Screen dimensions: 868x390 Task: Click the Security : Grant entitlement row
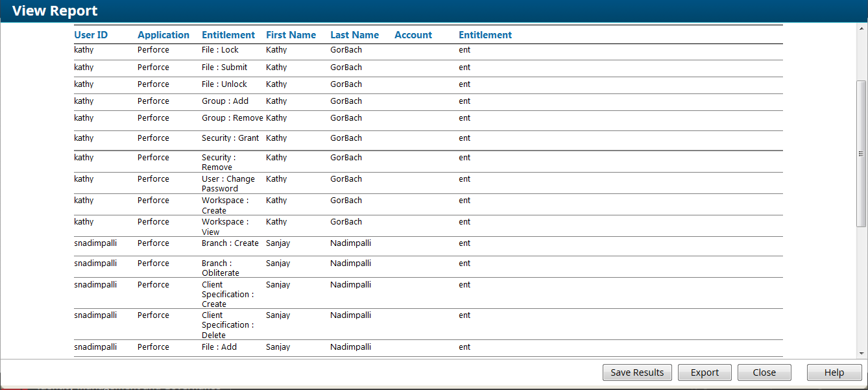pyautogui.click(x=230, y=138)
